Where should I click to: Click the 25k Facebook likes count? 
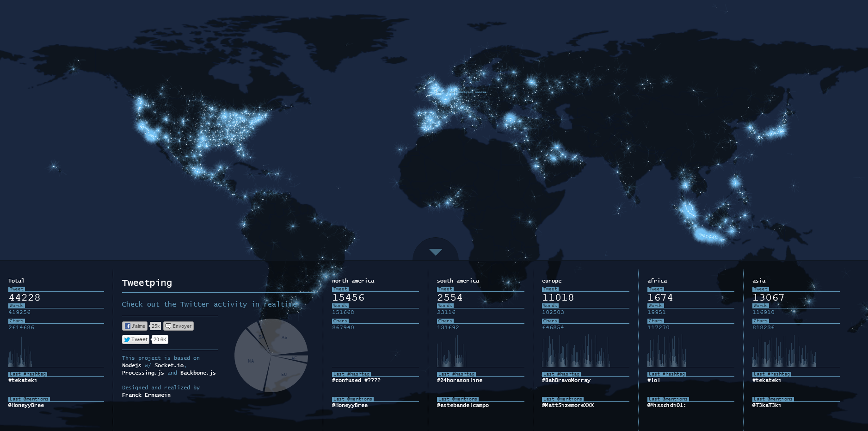click(155, 326)
